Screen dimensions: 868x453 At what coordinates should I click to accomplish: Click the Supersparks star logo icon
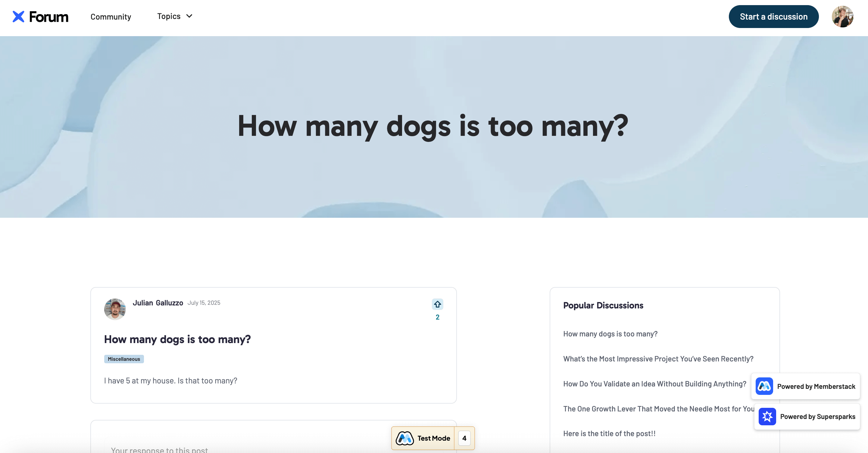(x=767, y=416)
